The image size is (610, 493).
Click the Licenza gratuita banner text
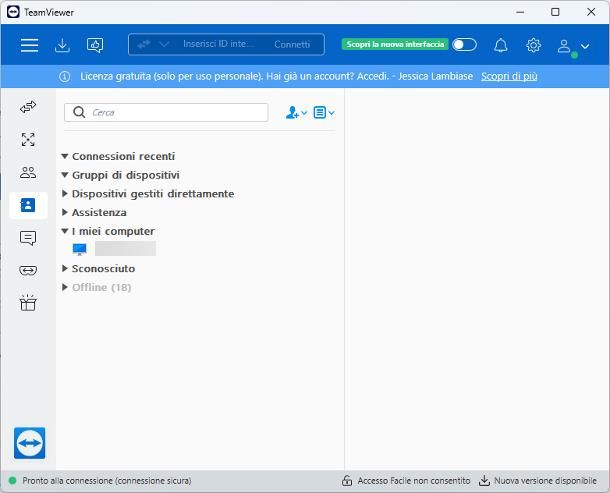click(277, 76)
